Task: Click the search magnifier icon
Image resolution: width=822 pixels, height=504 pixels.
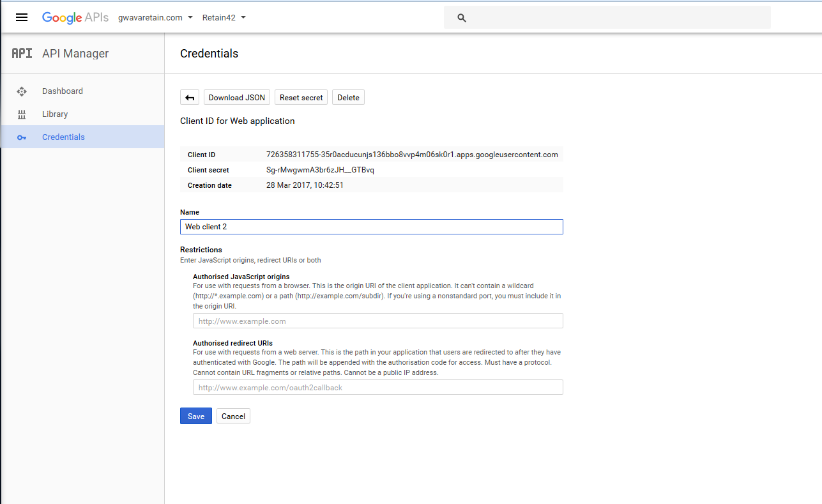Action: coord(462,18)
